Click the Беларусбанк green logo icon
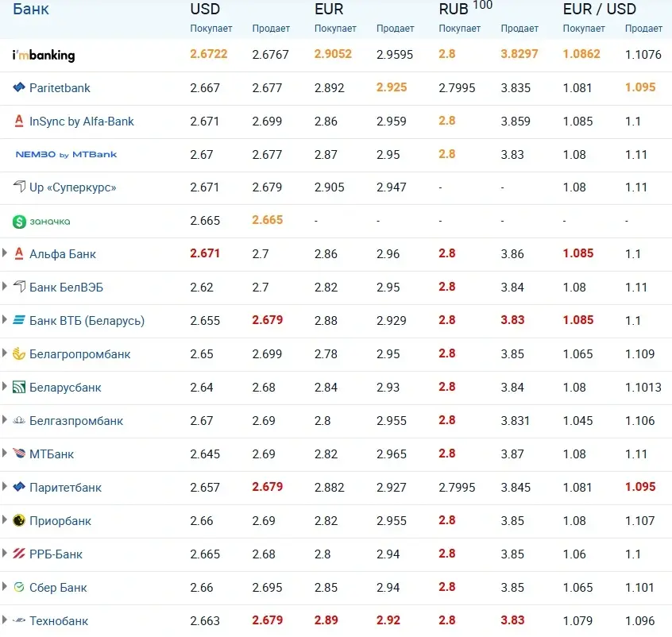Screen dimensions: 672x637 tap(19, 387)
